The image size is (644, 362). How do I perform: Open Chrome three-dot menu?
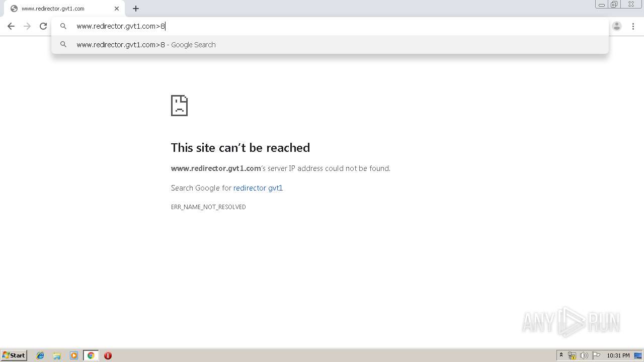click(633, 26)
